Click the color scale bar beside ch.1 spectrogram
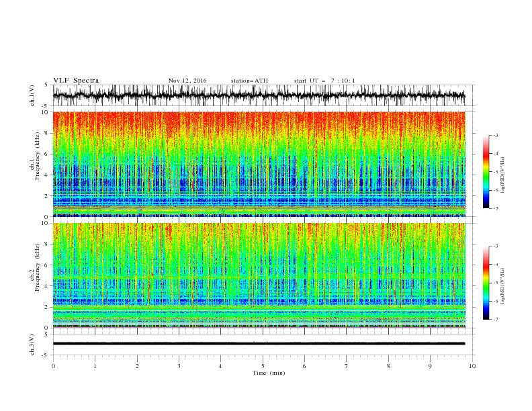Screen dimensions: 532x411 coord(486,172)
